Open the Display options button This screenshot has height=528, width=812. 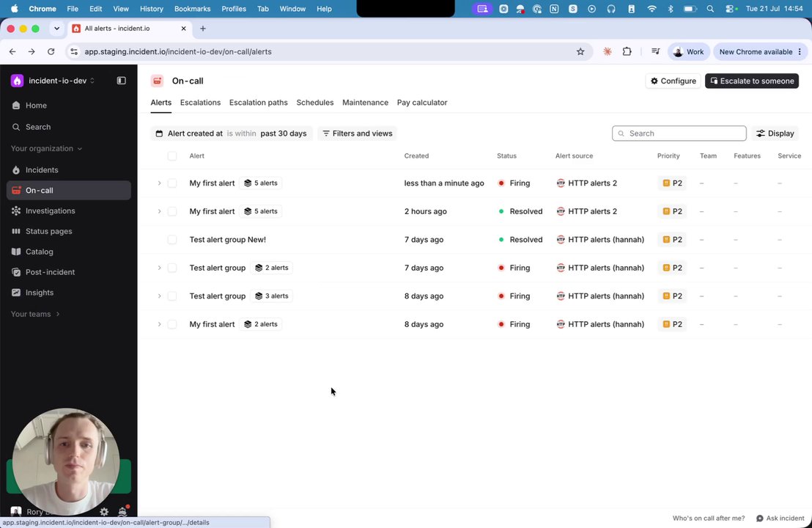coord(775,133)
